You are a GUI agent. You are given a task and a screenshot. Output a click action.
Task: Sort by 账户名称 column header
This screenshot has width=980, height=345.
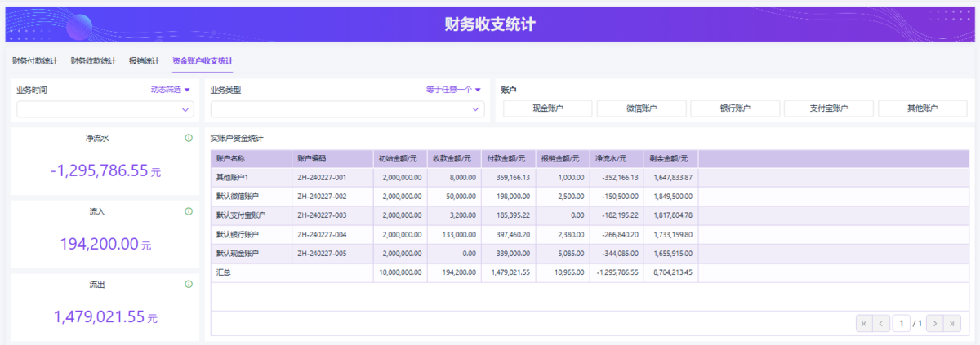(x=251, y=158)
